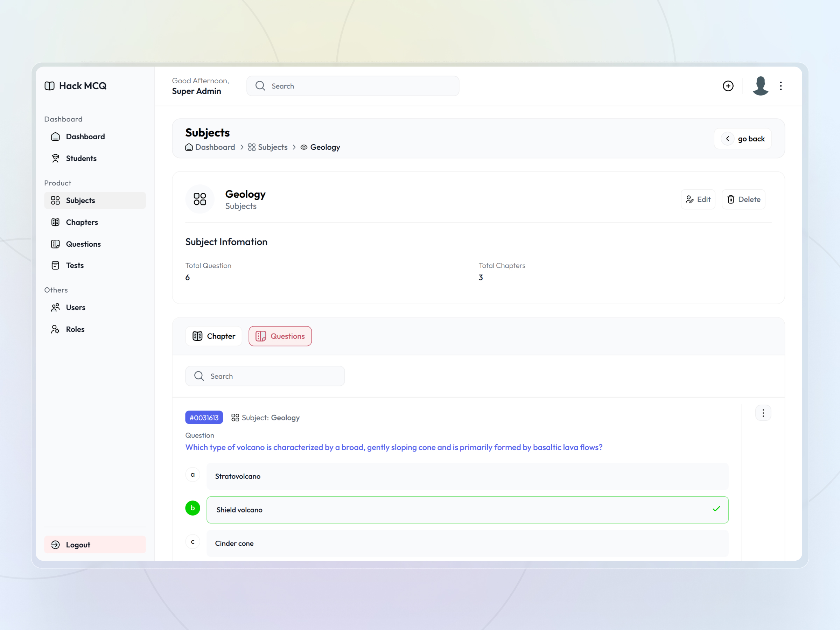Open the Users page via sidebar icon

click(x=55, y=307)
